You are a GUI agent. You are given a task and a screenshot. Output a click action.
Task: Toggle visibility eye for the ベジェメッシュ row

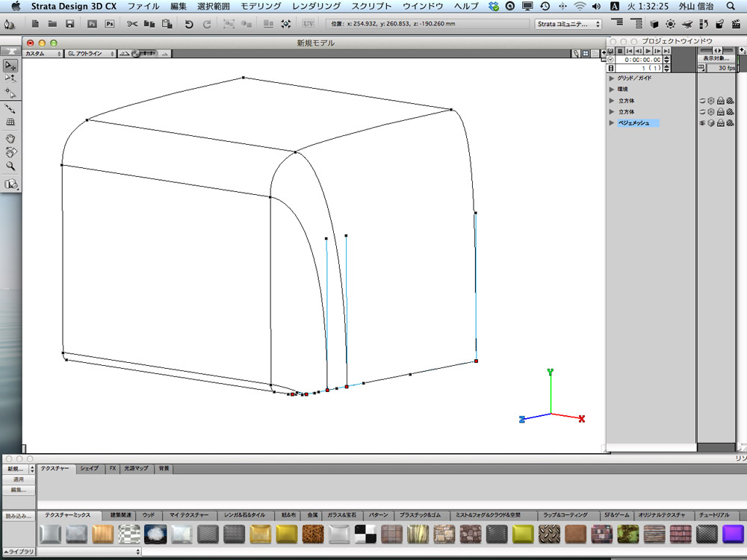[702, 123]
